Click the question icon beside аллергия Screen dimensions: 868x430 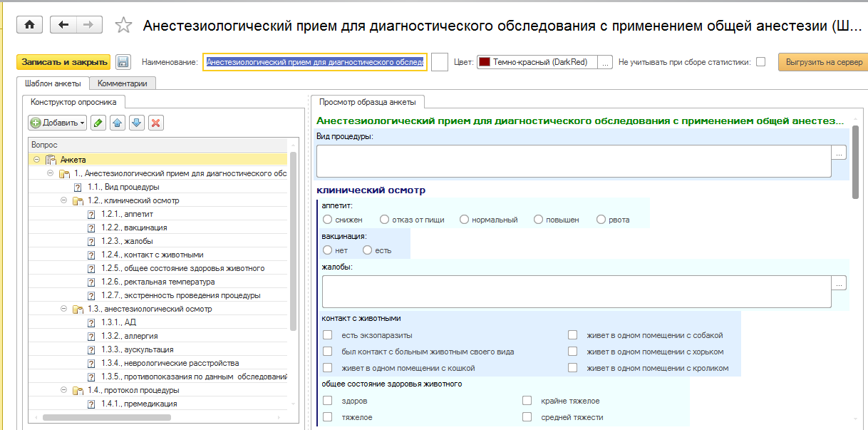(x=91, y=336)
